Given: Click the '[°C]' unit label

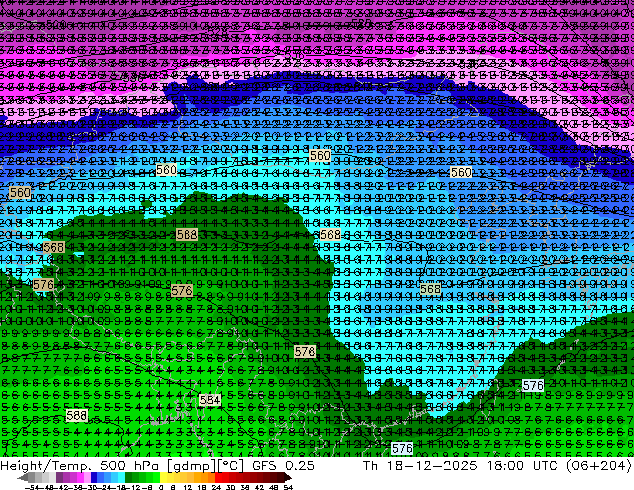Looking at the screenshot, I should [x=230, y=466].
